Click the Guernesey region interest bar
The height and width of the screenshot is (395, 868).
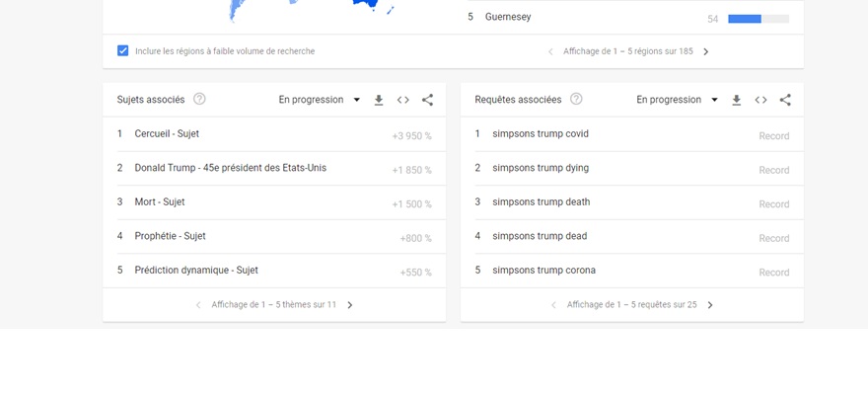click(x=759, y=19)
